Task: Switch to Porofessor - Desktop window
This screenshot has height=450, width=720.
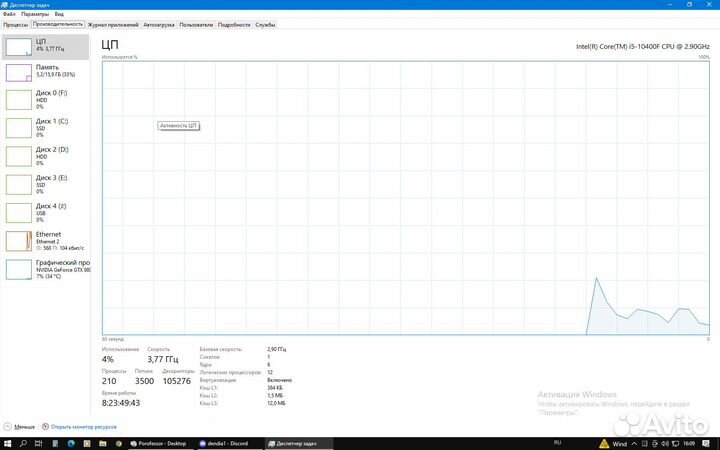Action: pos(158,444)
